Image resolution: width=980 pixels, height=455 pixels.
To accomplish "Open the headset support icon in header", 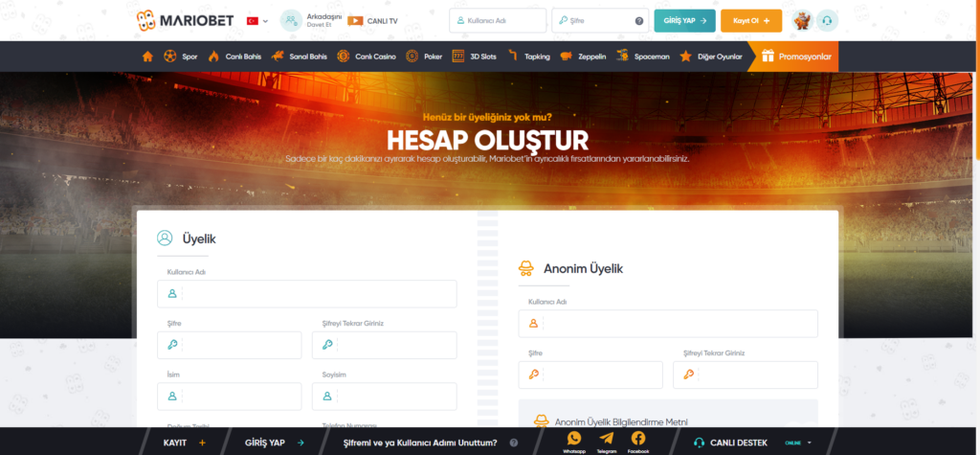I will [x=828, y=21].
